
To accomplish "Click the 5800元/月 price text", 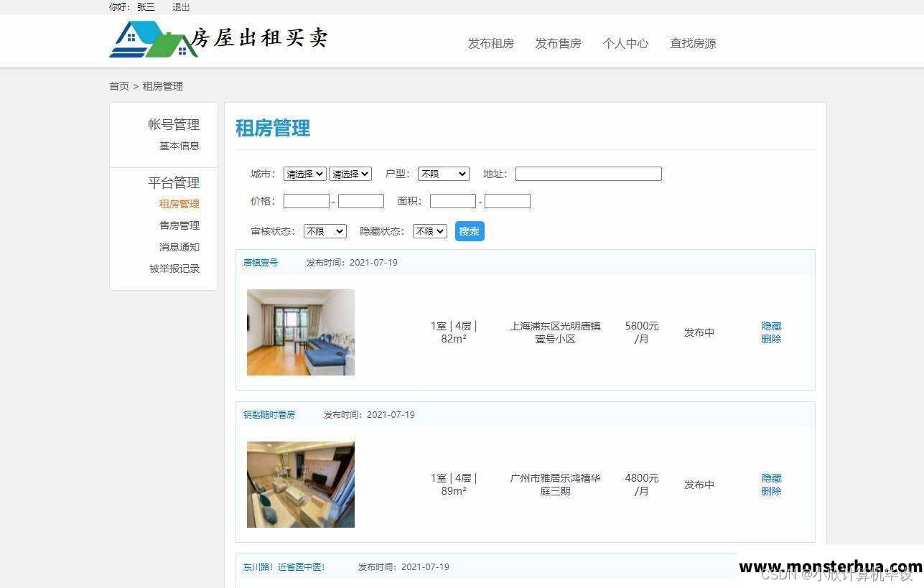I will [x=642, y=332].
